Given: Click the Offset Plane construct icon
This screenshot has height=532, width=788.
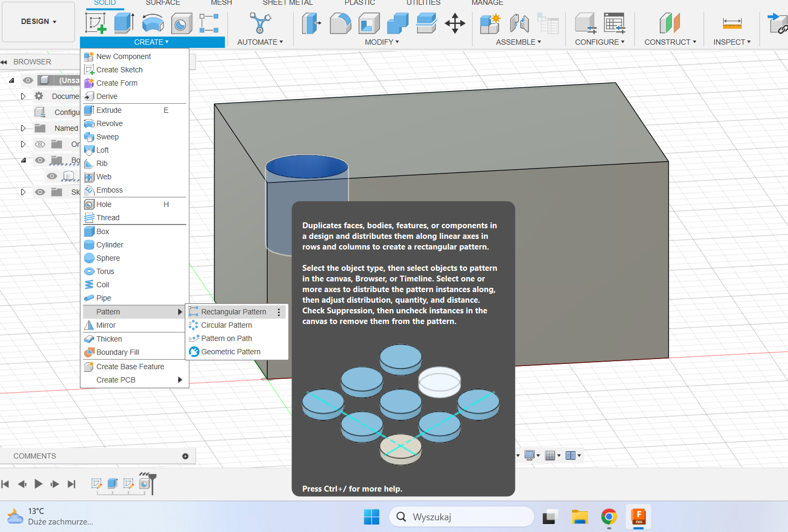Looking at the screenshot, I should (x=670, y=23).
